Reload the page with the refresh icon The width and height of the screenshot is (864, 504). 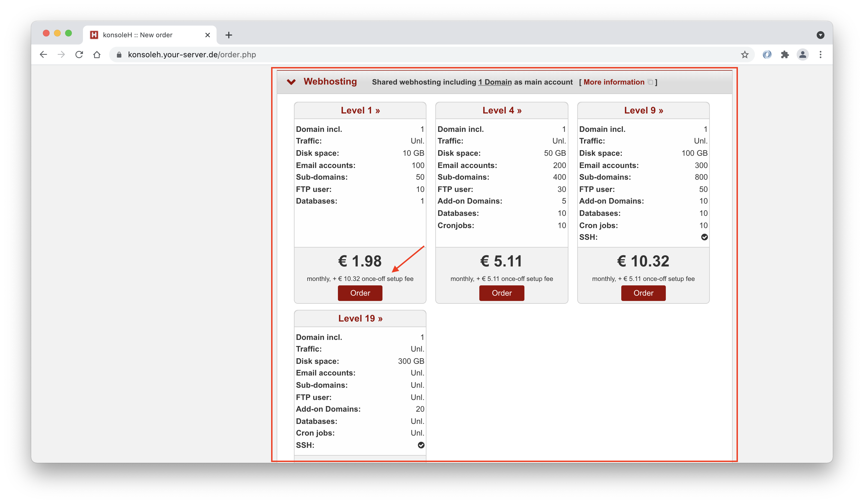(x=79, y=55)
